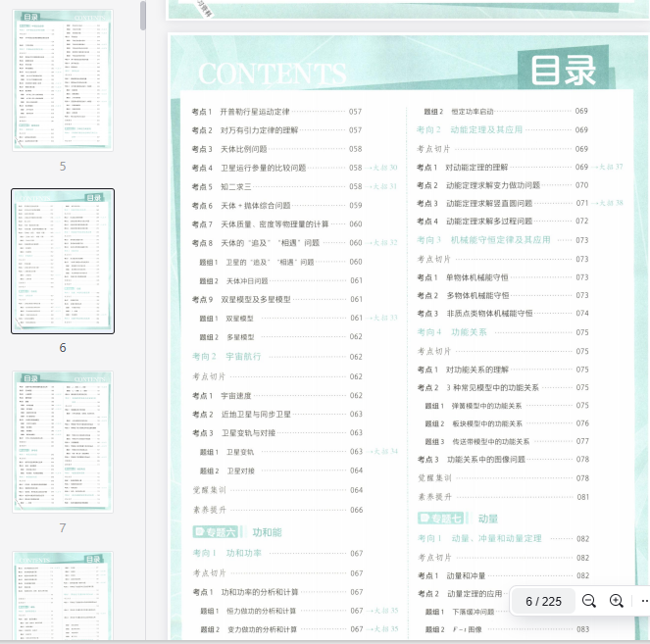This screenshot has width=650, height=644.
Task: Click the entry 功和功率的分析和计算
Action: tap(260, 592)
